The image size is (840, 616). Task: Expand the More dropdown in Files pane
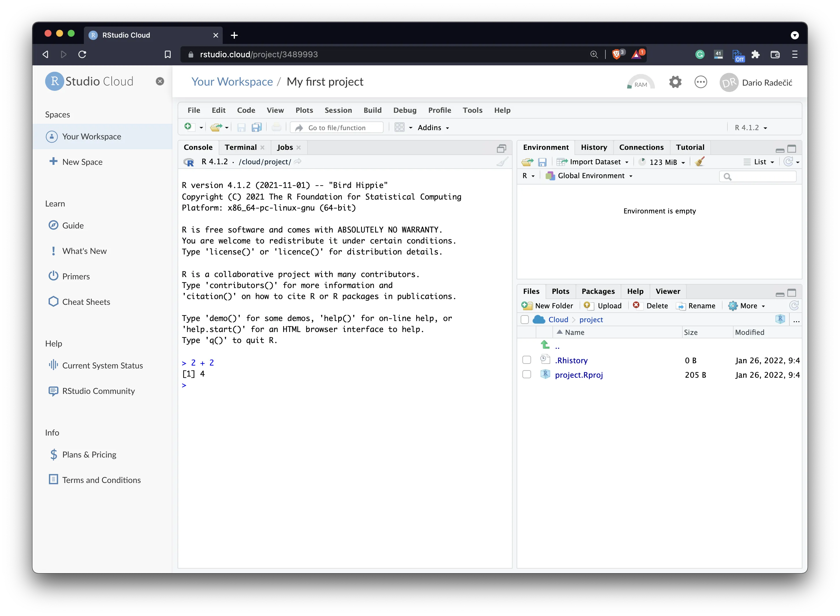tap(746, 306)
